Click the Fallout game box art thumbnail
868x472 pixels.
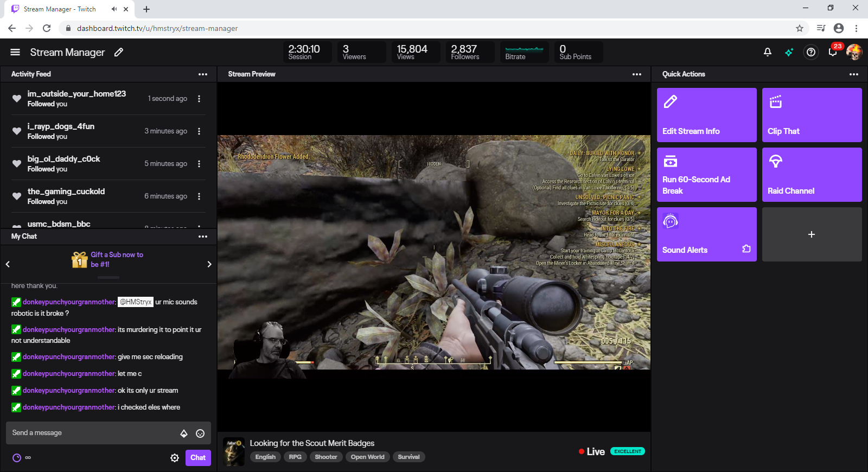click(x=234, y=451)
